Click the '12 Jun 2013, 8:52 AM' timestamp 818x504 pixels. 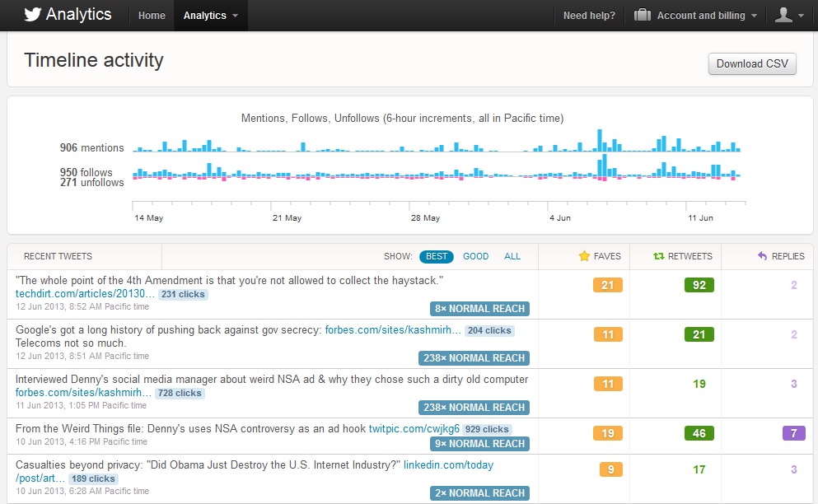click(x=82, y=307)
